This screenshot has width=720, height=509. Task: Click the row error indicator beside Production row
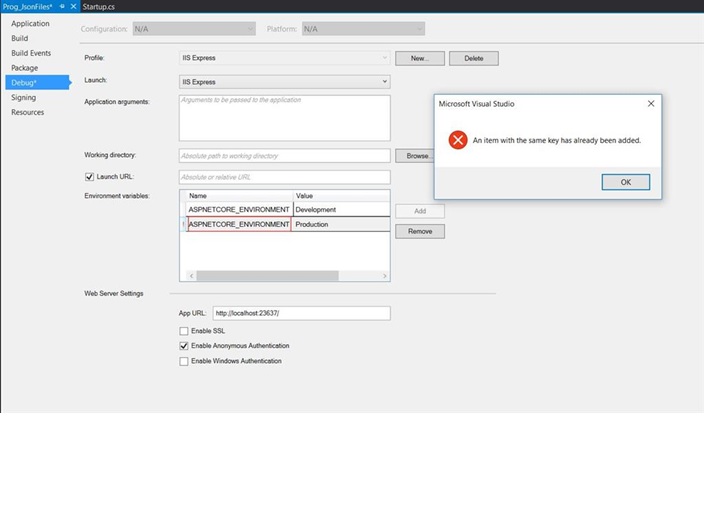pos(183,224)
